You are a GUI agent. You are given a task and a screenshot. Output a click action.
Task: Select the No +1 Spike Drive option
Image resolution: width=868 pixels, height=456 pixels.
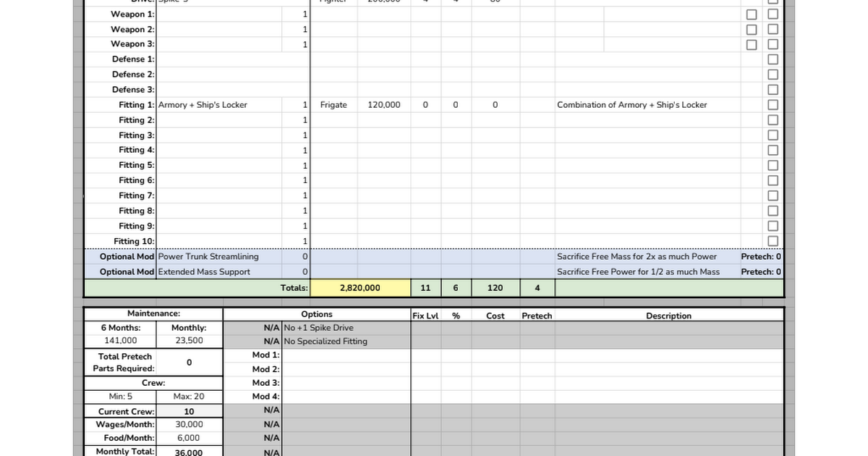pyautogui.click(x=346, y=328)
